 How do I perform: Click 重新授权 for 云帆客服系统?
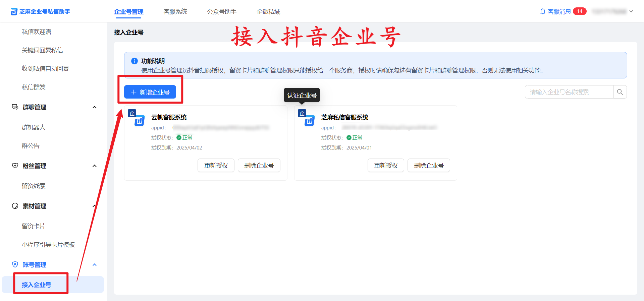[x=216, y=165]
